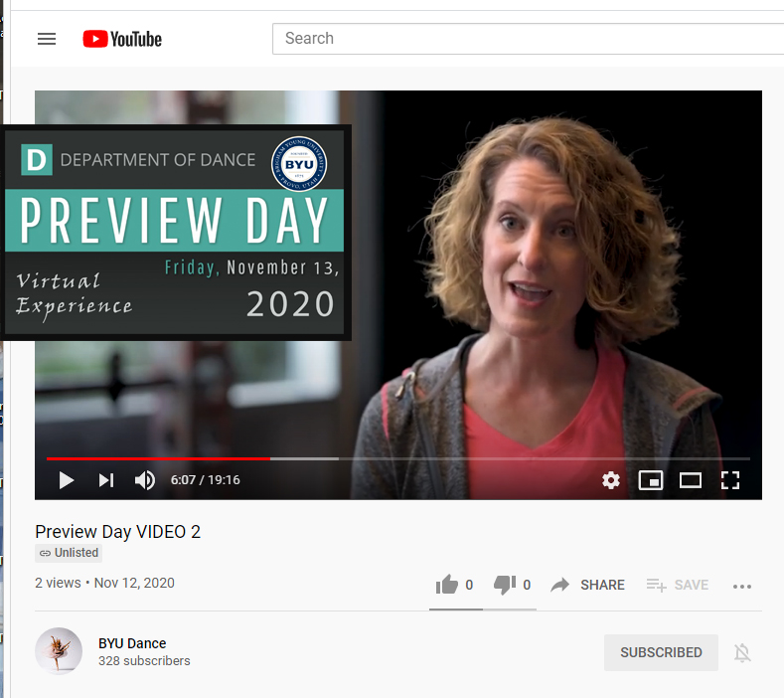This screenshot has height=698, width=784.
Task: Open the three-dot more actions menu
Action: tap(742, 586)
